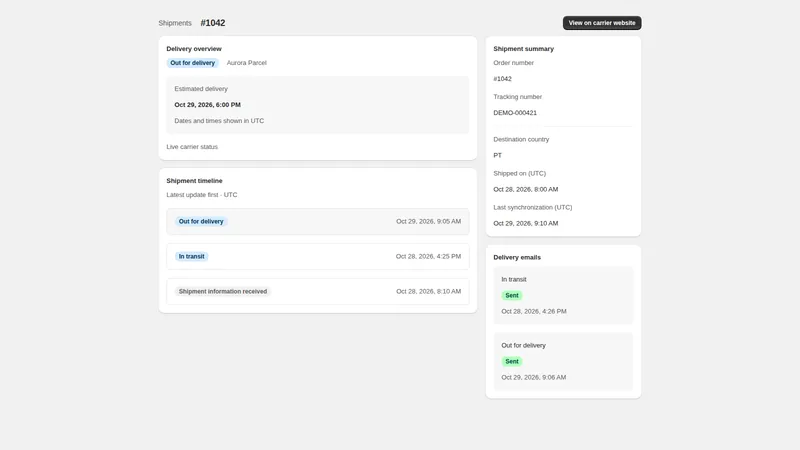Click Destination country label
The image size is (800, 450).
(521, 139)
